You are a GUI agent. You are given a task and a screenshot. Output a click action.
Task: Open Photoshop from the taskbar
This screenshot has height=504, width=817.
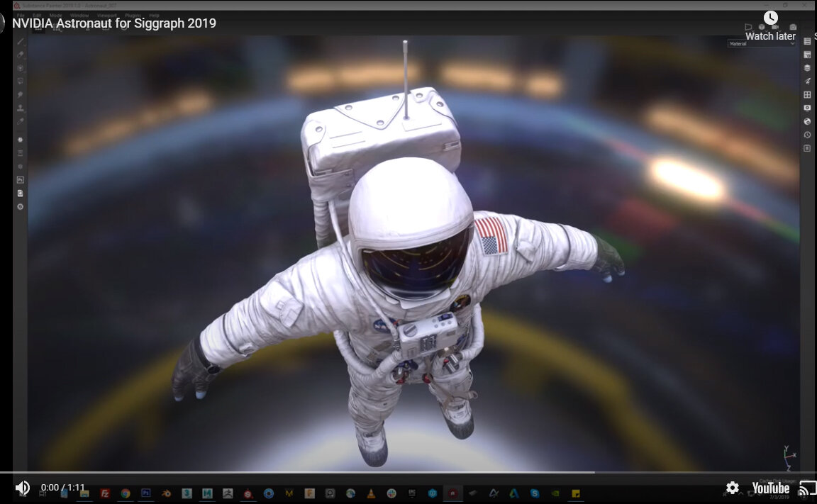(146, 493)
